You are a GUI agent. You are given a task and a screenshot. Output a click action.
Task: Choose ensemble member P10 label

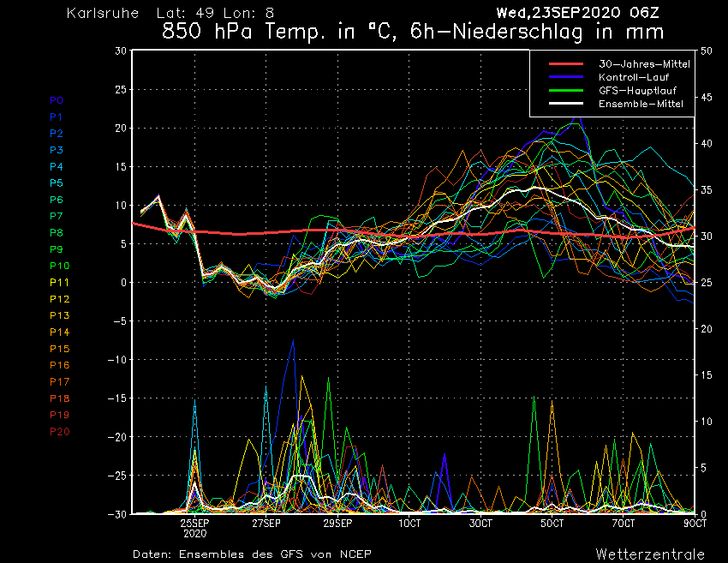click(x=59, y=266)
